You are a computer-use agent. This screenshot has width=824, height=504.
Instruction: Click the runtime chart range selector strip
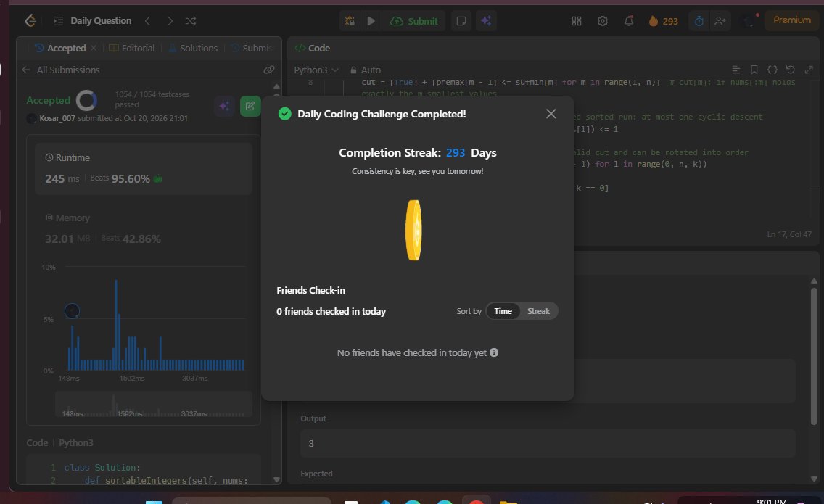click(x=154, y=405)
